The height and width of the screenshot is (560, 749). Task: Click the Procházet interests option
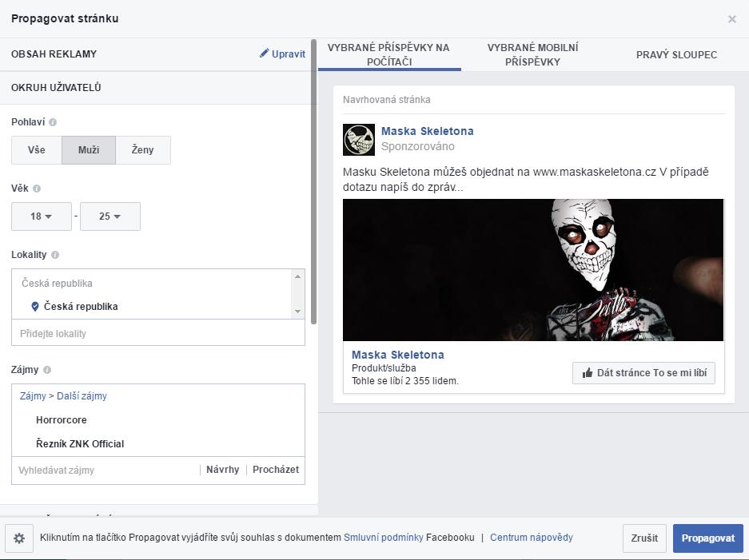pos(276,470)
